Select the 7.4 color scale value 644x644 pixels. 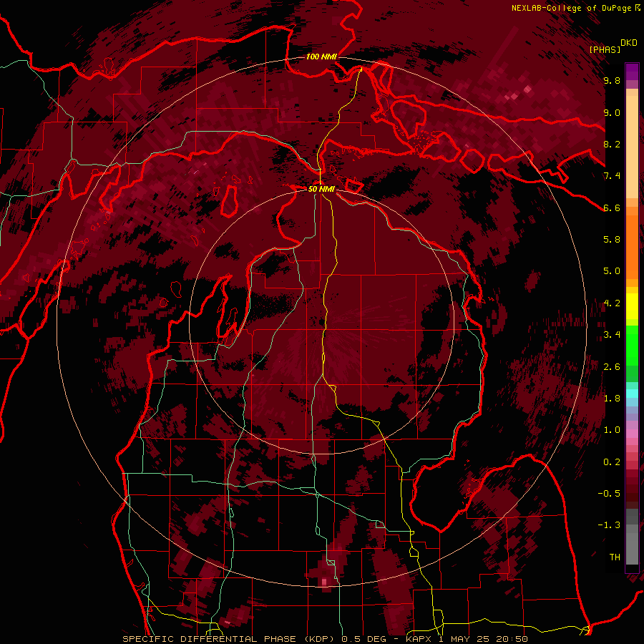(x=612, y=176)
